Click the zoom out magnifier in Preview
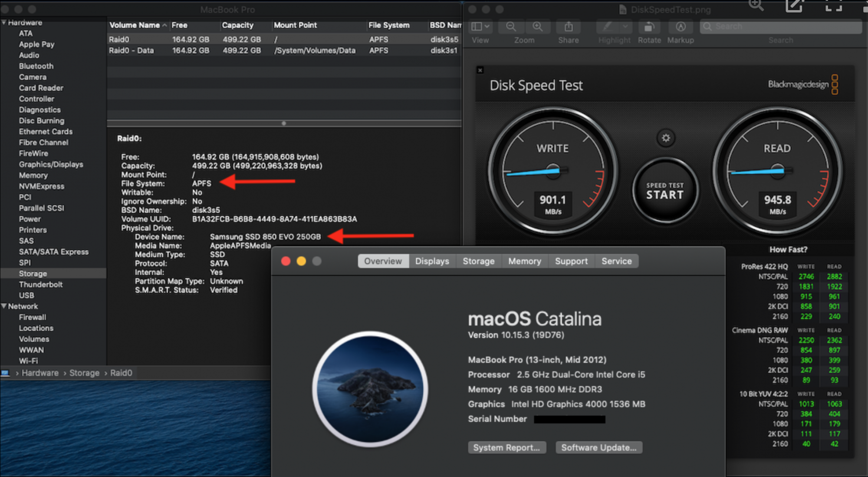 point(511,27)
